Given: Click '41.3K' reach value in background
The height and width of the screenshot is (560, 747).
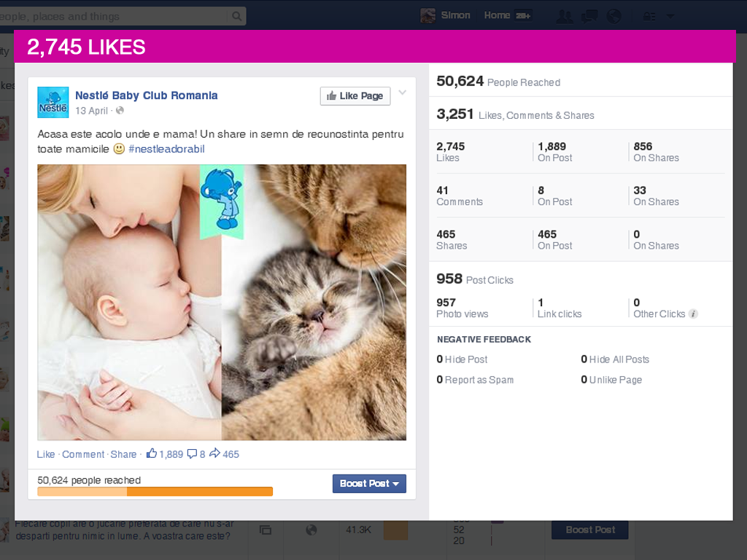Looking at the screenshot, I should click(358, 529).
